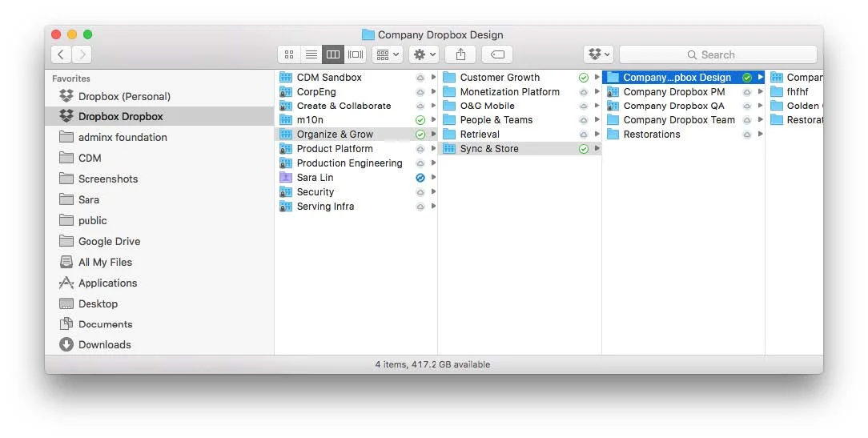The width and height of the screenshot is (868, 438).
Task: Select the People & Teams folder
Action: [x=520, y=119]
